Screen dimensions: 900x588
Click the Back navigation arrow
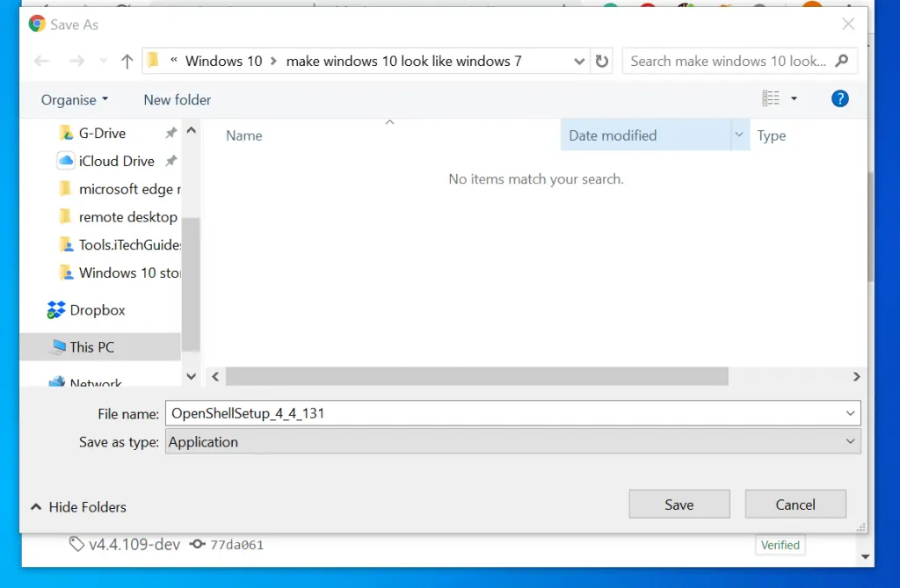[41, 62]
